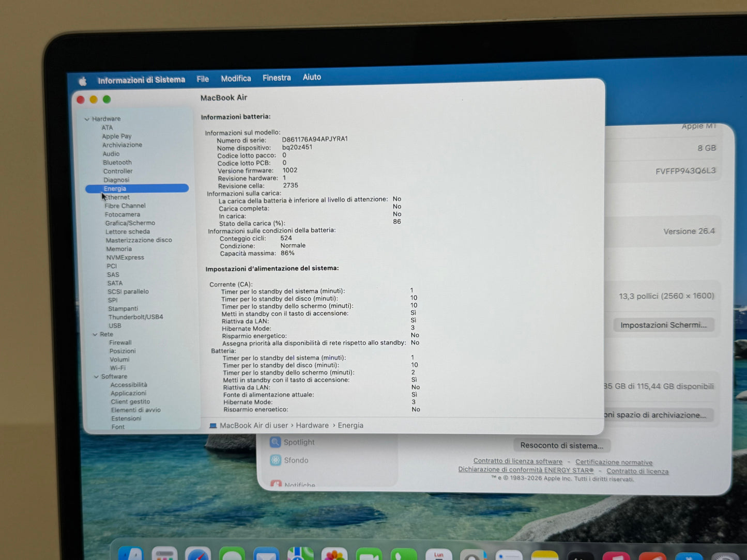Select NVMExpress in the sidebar
Screen dimensions: 747x560
click(125, 257)
